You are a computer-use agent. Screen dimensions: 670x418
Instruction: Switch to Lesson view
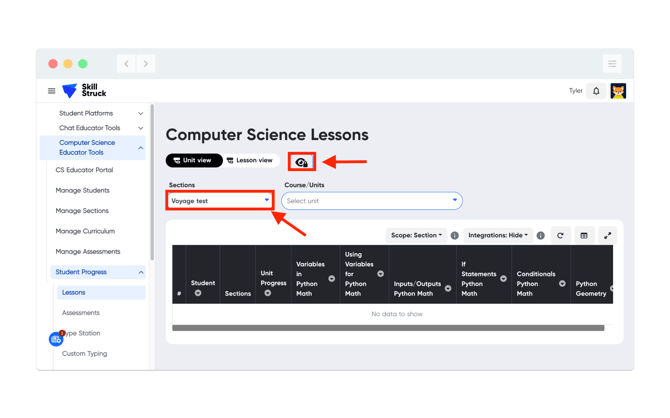[250, 160]
